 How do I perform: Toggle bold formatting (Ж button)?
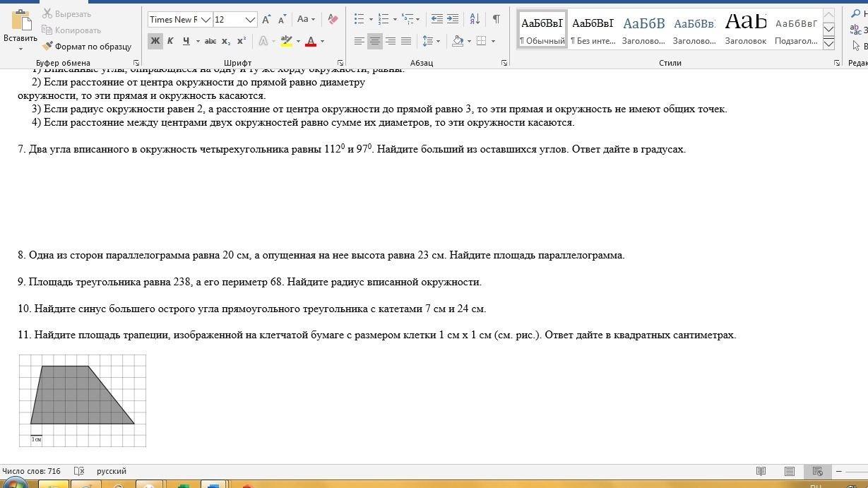pos(155,41)
